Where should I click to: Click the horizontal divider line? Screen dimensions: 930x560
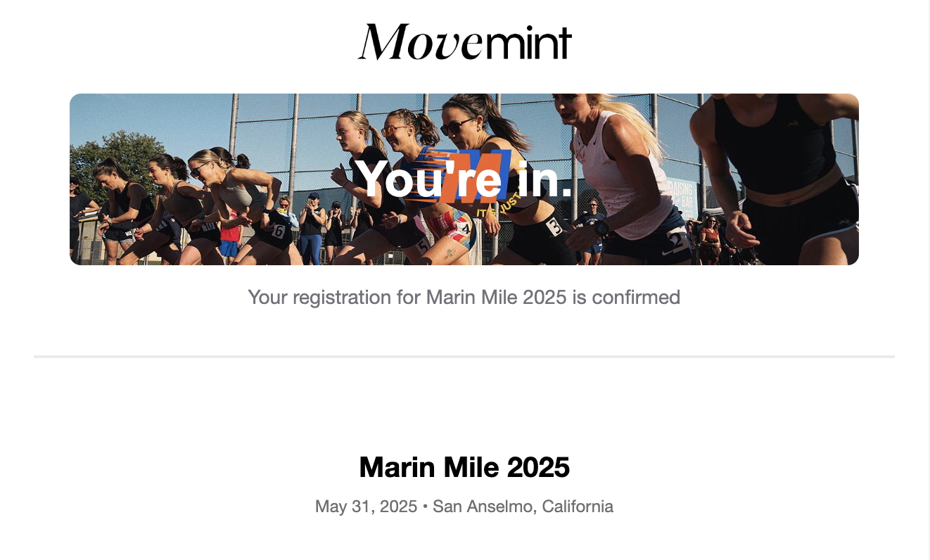click(x=464, y=357)
